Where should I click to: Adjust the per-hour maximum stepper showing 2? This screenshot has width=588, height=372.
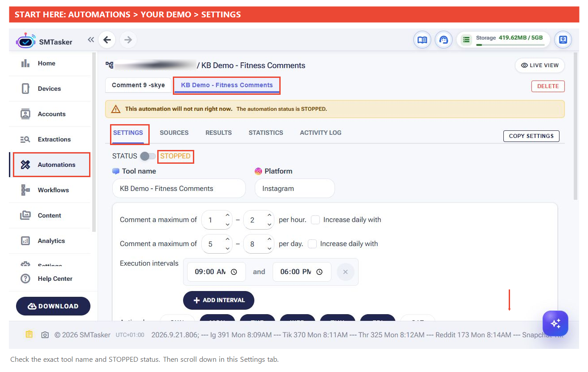[x=258, y=220]
